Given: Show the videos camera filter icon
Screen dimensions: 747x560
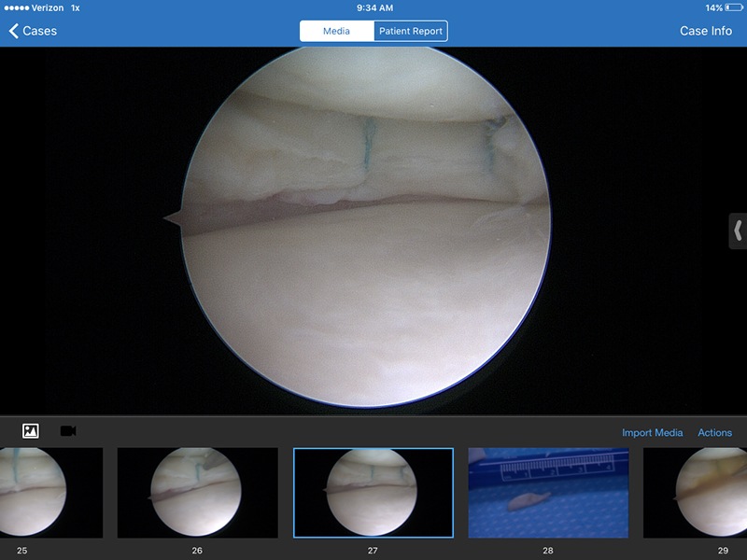Looking at the screenshot, I should [x=68, y=431].
